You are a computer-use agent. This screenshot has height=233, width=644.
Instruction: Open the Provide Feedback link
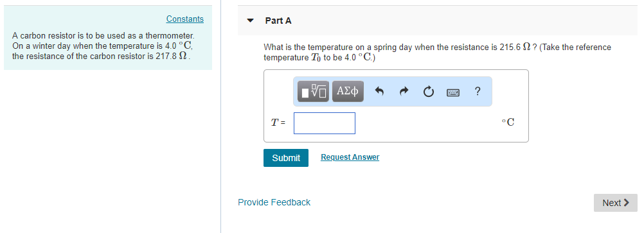click(x=274, y=202)
